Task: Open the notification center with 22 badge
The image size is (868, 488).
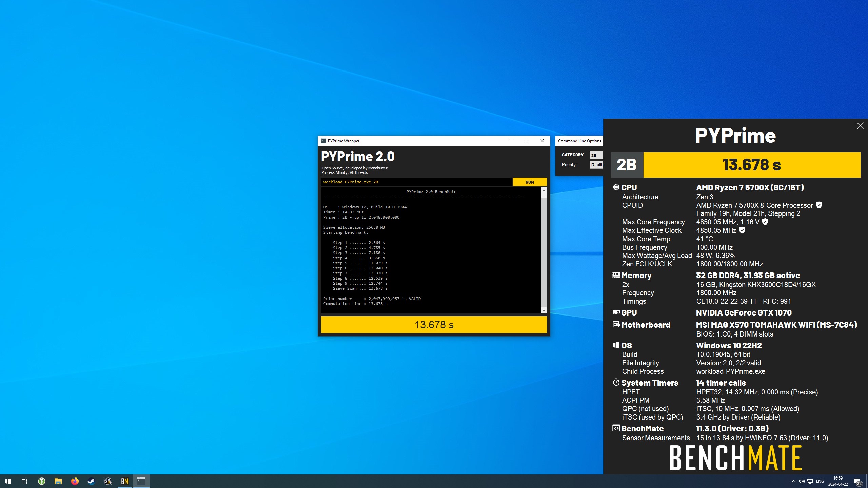Action: point(858,481)
